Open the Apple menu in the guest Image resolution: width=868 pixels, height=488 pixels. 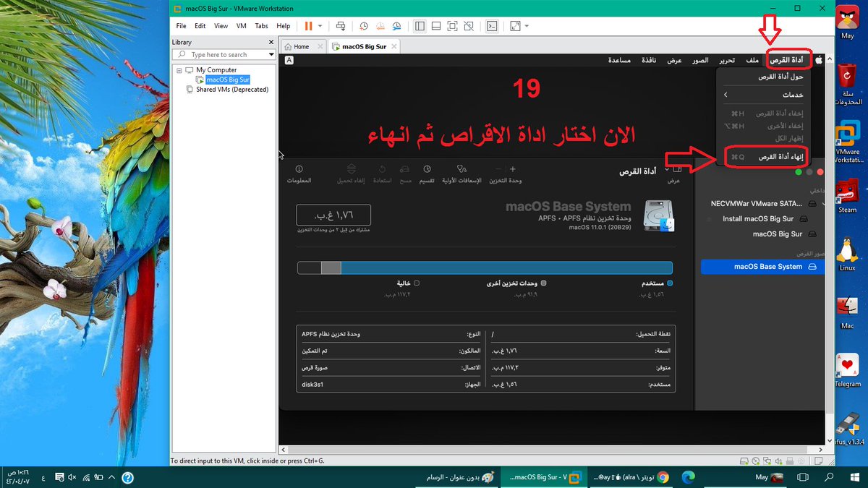tap(819, 60)
